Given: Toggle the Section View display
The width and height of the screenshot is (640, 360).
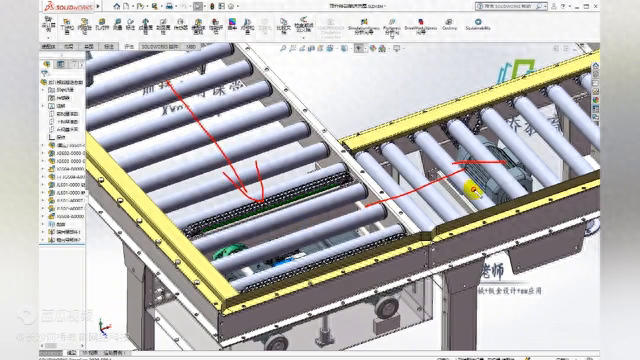Looking at the screenshot, I should point(311,49).
